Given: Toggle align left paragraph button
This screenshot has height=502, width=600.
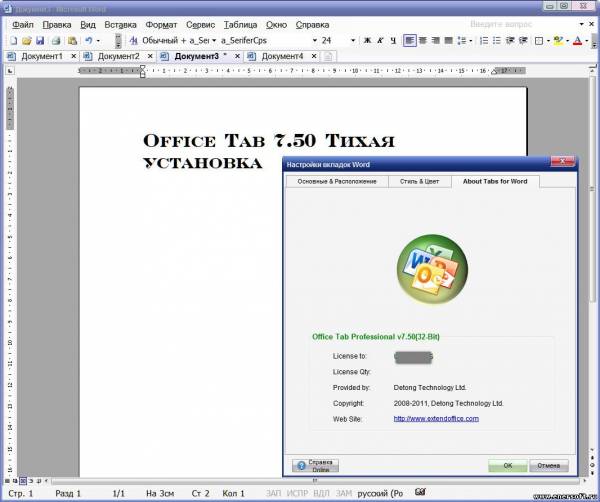Looking at the screenshot, I should pyautogui.click(x=409, y=41).
